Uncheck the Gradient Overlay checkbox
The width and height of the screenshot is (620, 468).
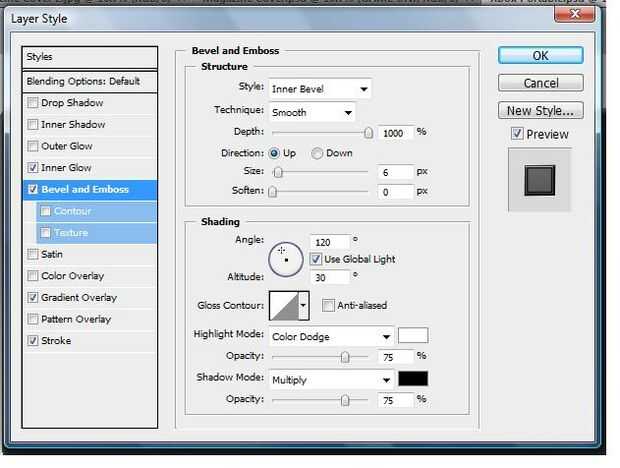click(32, 297)
